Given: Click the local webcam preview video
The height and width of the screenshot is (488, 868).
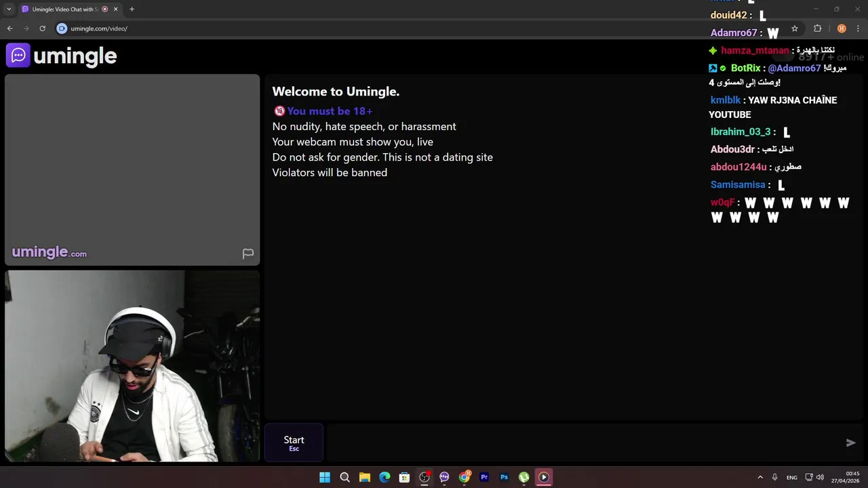Looking at the screenshot, I should pos(132,366).
